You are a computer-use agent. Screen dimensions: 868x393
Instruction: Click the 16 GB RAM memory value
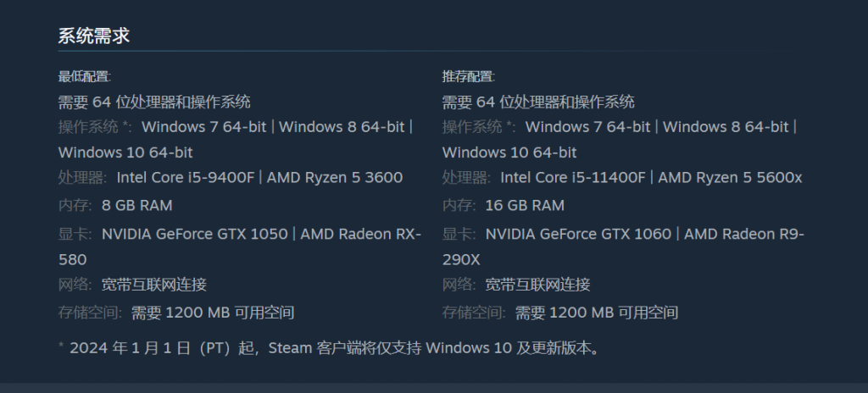point(525,205)
